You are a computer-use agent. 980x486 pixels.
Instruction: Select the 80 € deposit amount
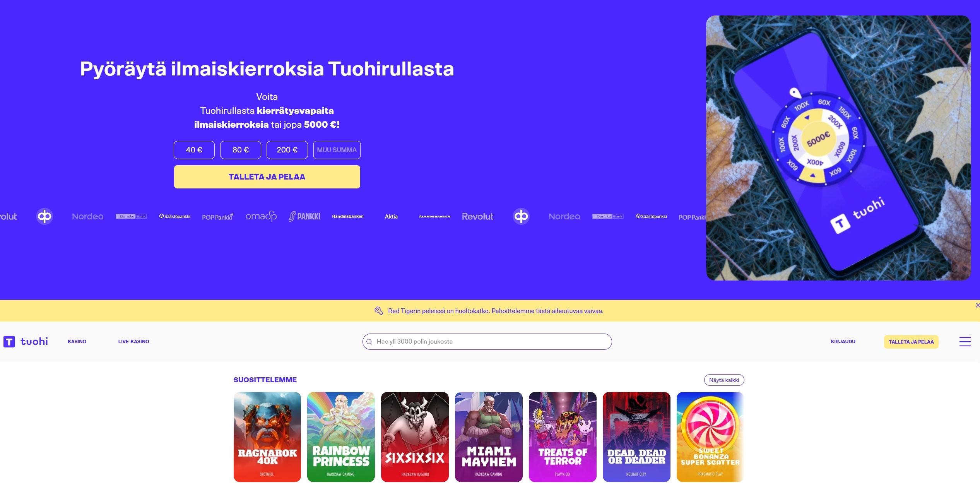point(241,150)
